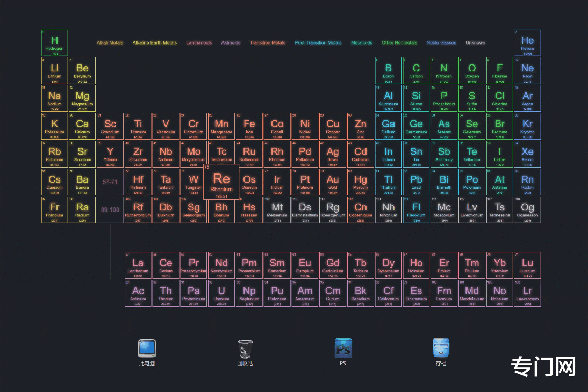Select the Caesium element tile

[x=54, y=182]
